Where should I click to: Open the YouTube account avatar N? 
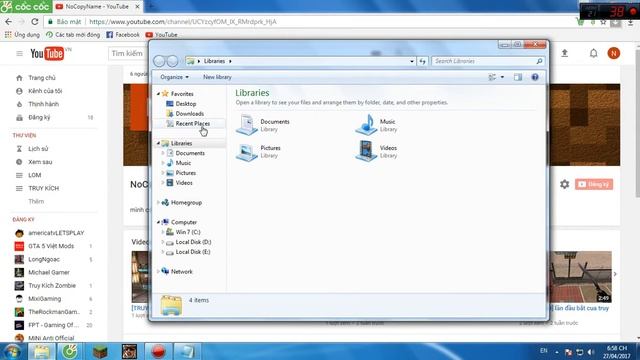pyautogui.click(x=613, y=53)
